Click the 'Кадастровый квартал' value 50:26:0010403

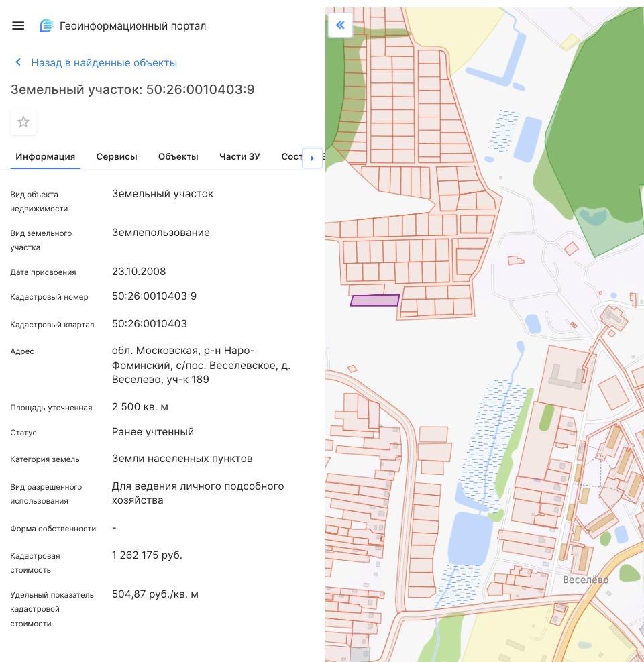pyautogui.click(x=150, y=324)
